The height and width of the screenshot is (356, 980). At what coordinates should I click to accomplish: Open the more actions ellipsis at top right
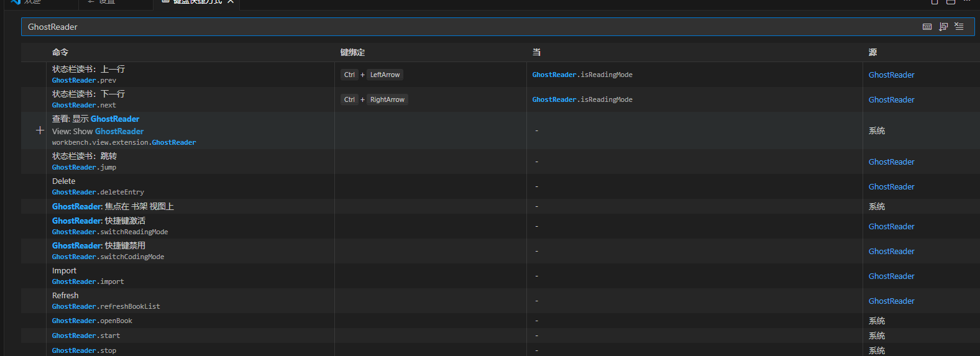(x=967, y=2)
